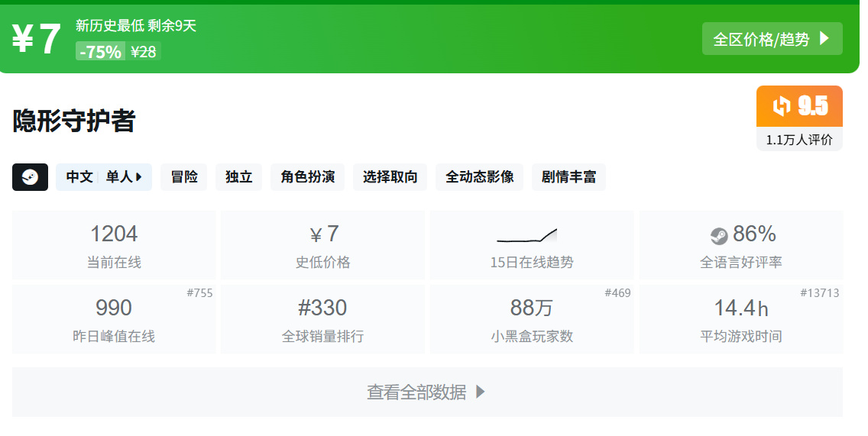Viewport: 868px width, 436px height.
Task: Click the 9.5 rating score badge
Action: [x=799, y=106]
